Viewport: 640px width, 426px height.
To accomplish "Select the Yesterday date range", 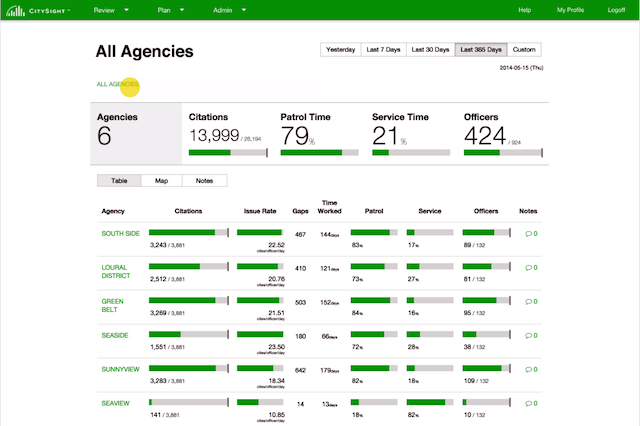I will pos(340,49).
